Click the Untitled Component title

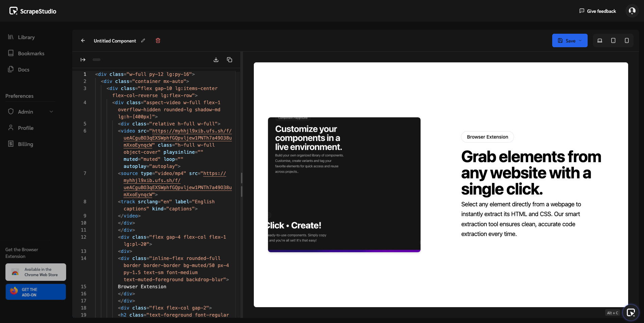[x=115, y=41]
